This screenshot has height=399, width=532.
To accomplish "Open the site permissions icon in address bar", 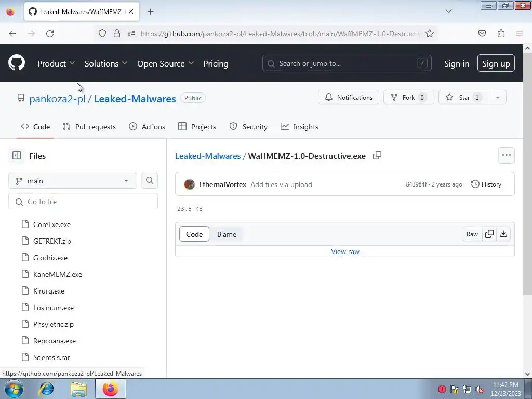I will [131, 33].
